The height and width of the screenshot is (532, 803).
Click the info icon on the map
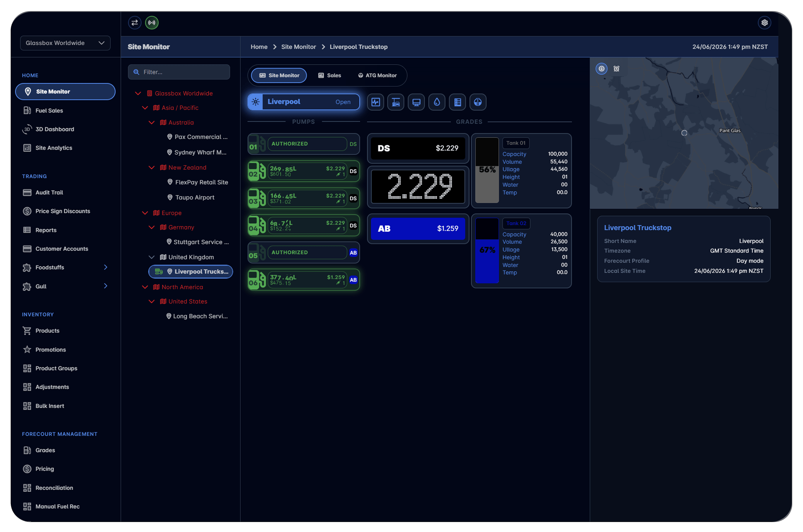point(601,69)
